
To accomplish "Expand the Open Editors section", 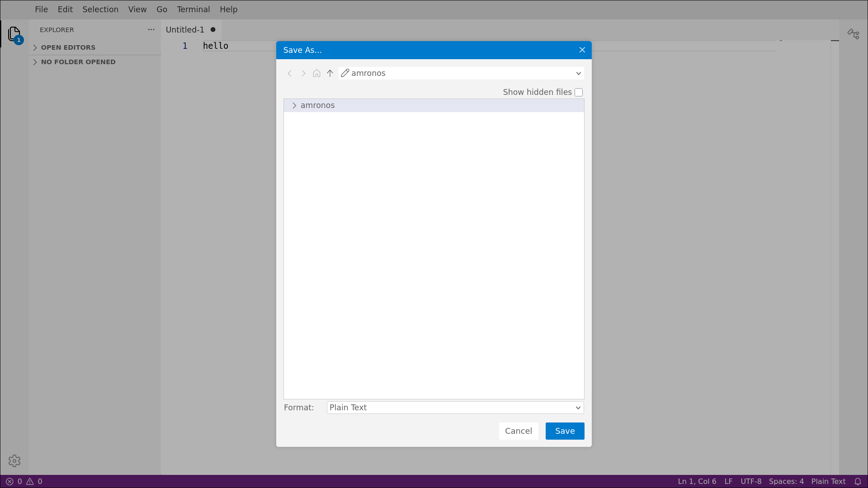I will tap(68, 47).
